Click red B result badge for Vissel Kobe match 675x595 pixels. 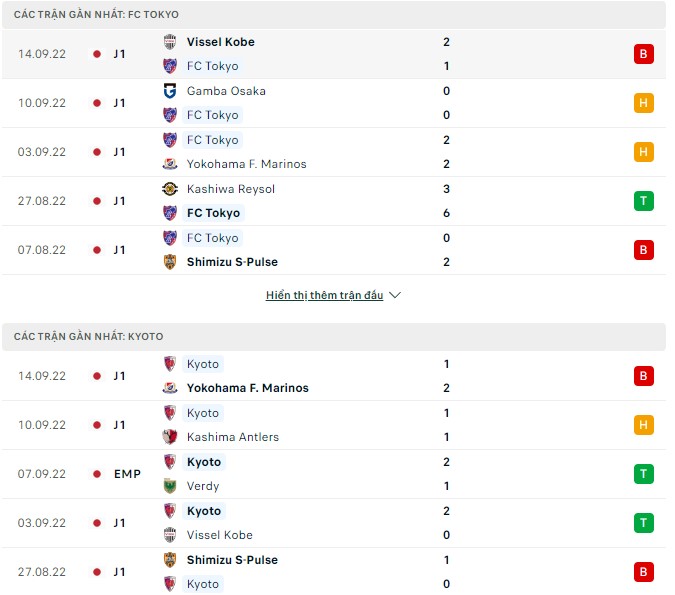(643, 54)
